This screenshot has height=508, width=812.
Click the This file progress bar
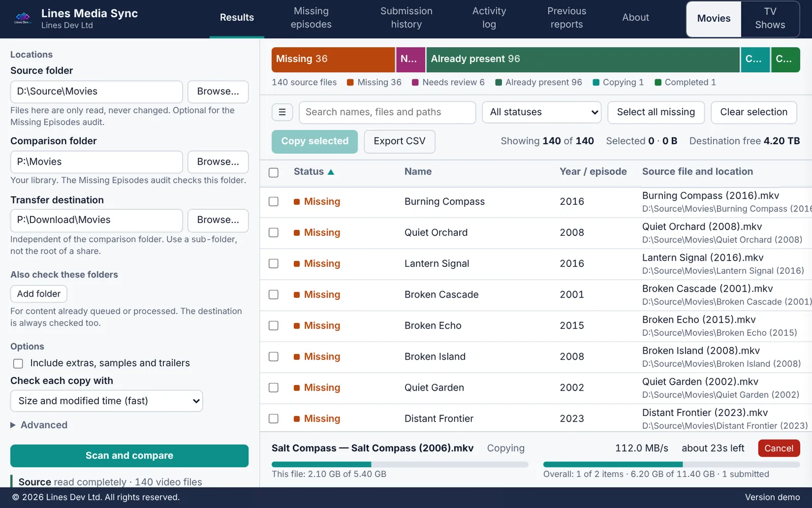tap(400, 464)
